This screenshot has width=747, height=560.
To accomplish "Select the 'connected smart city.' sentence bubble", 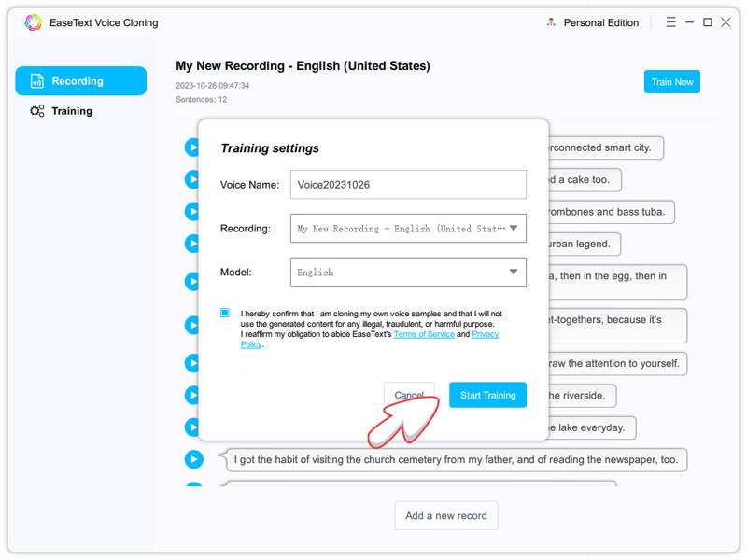I will [x=605, y=147].
